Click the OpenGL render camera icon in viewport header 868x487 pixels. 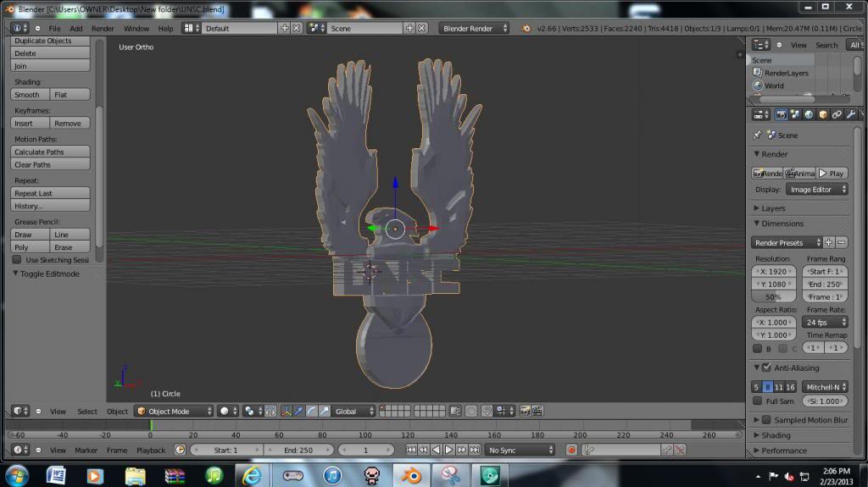[525, 411]
